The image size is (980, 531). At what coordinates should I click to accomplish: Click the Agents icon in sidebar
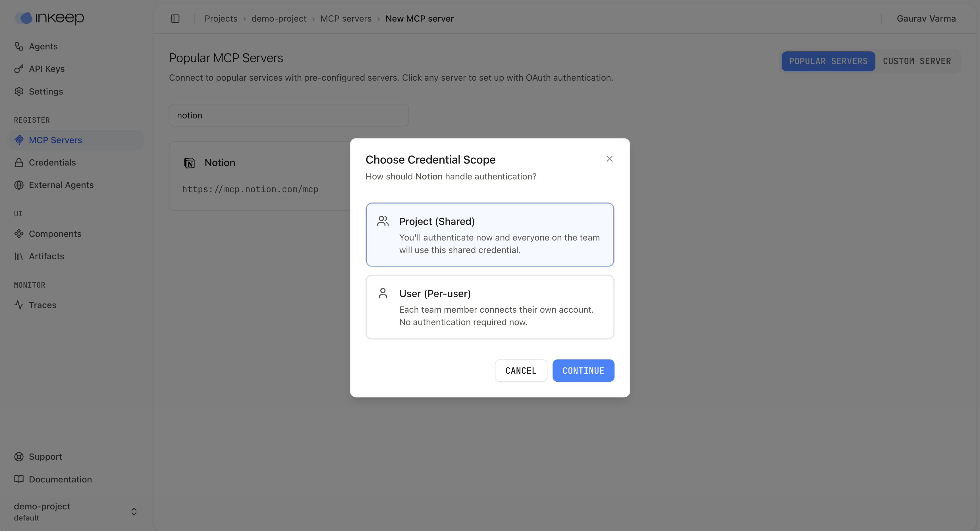click(x=19, y=46)
